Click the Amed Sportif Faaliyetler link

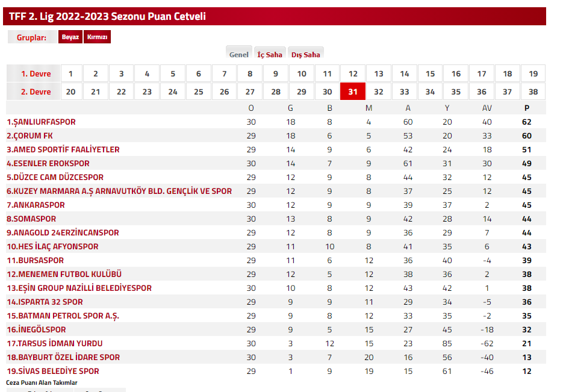pos(63,149)
